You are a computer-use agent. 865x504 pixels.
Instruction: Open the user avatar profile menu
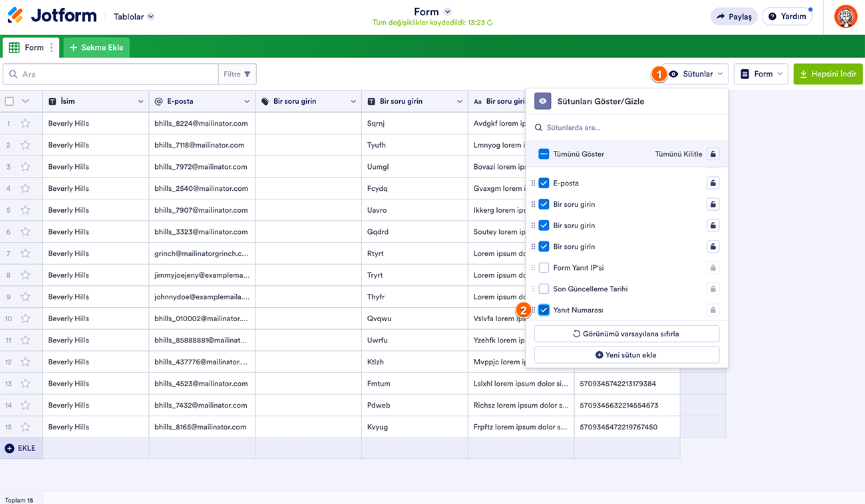846,17
